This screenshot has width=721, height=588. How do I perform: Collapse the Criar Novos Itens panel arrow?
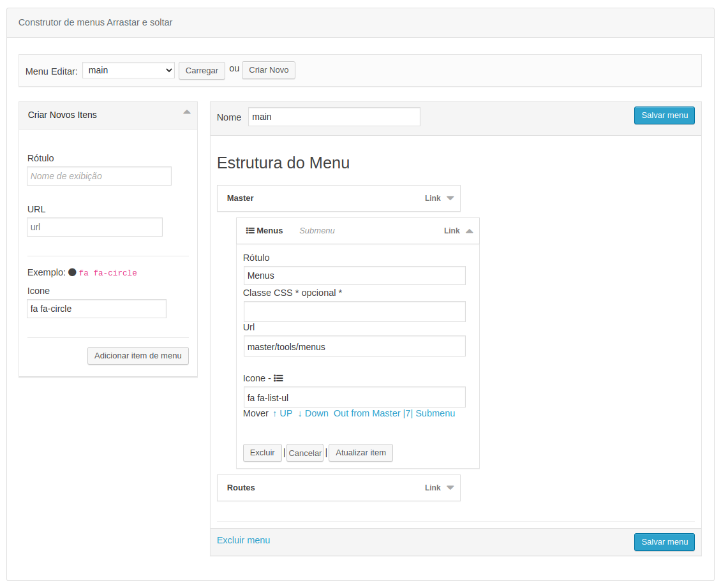pyautogui.click(x=187, y=112)
